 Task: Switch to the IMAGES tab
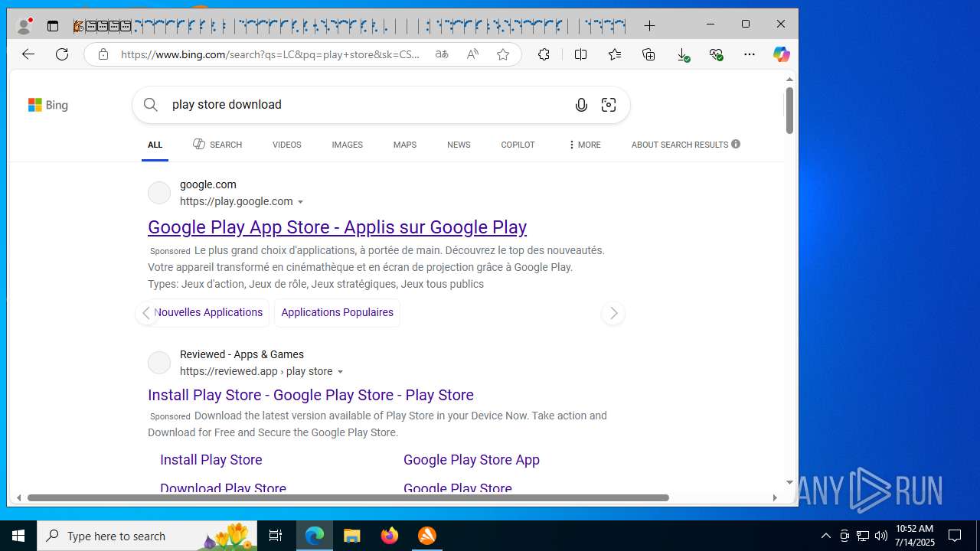click(x=347, y=145)
